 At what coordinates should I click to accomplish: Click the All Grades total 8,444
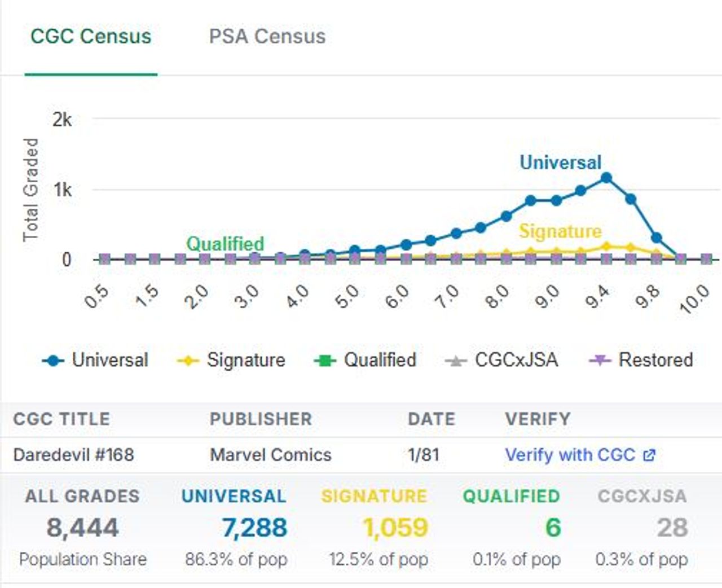[82, 528]
